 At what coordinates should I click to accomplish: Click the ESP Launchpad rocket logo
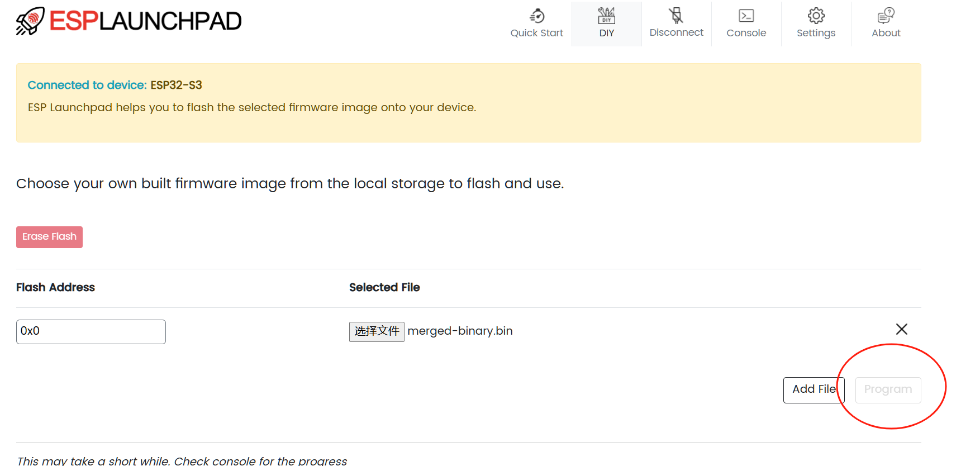[x=30, y=21]
